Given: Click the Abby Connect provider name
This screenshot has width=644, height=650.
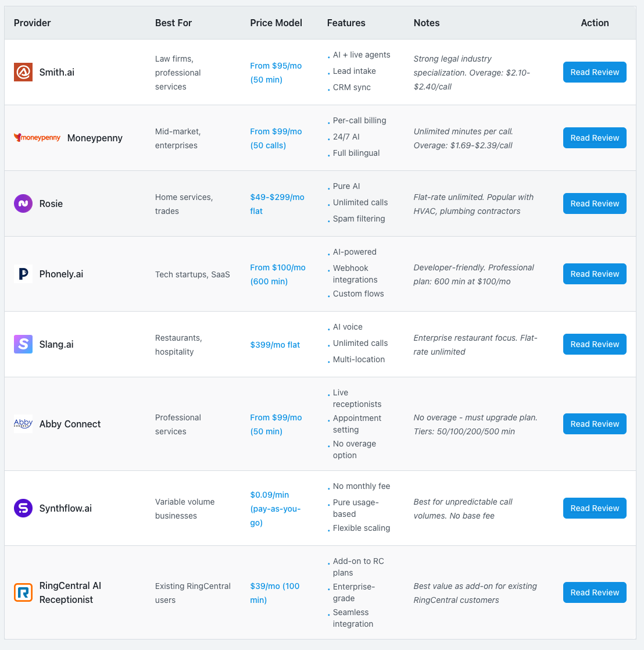Looking at the screenshot, I should [70, 424].
